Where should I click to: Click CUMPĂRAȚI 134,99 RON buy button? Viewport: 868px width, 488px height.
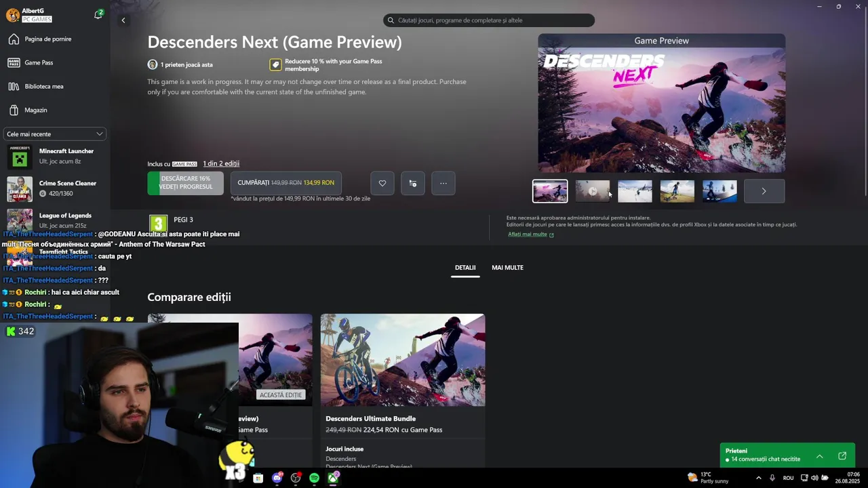pos(286,183)
